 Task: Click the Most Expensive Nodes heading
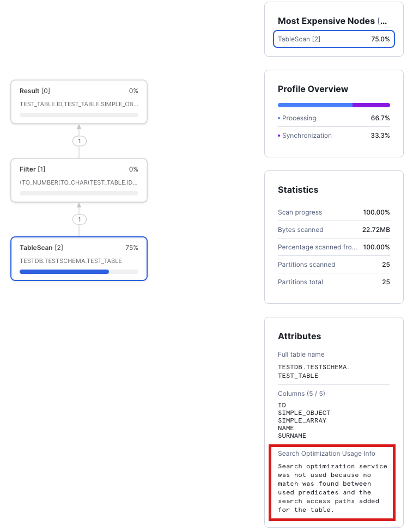[x=332, y=21]
